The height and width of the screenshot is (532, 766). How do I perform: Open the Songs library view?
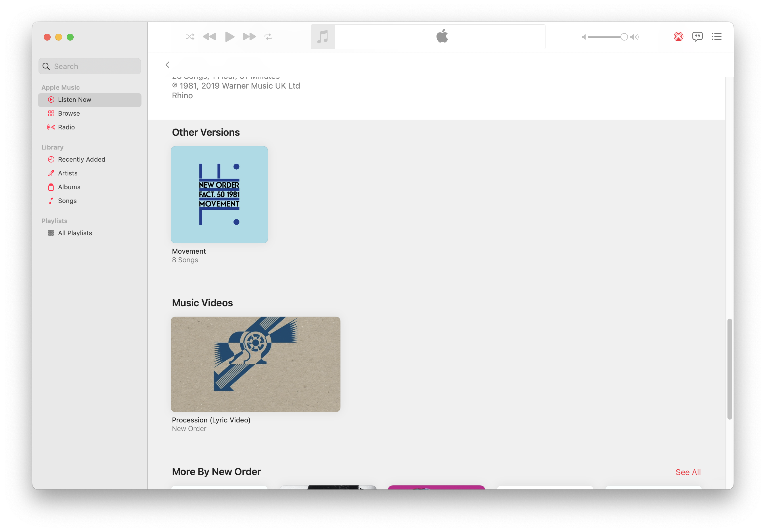(90, 201)
